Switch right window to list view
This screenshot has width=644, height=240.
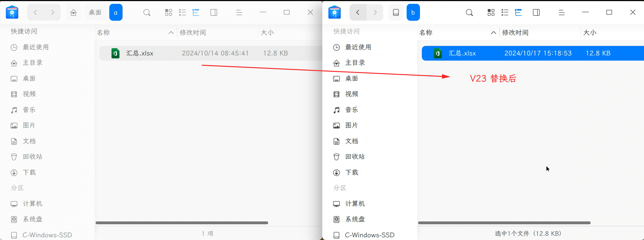tap(505, 12)
